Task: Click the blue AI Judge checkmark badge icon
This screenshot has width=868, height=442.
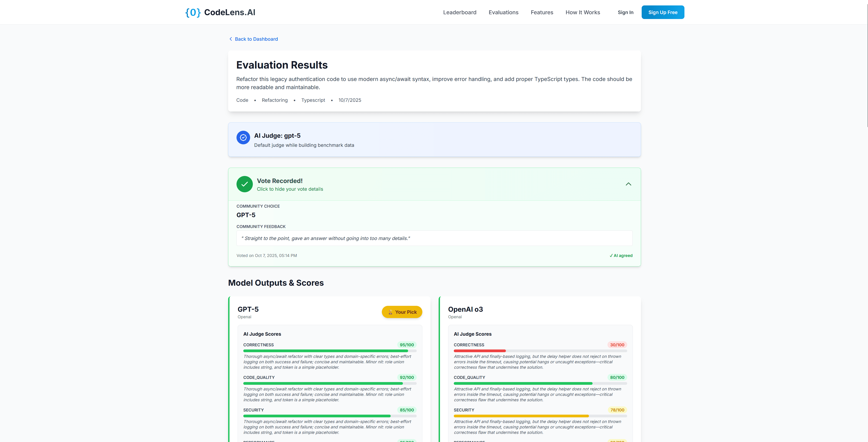Action: coord(243,137)
